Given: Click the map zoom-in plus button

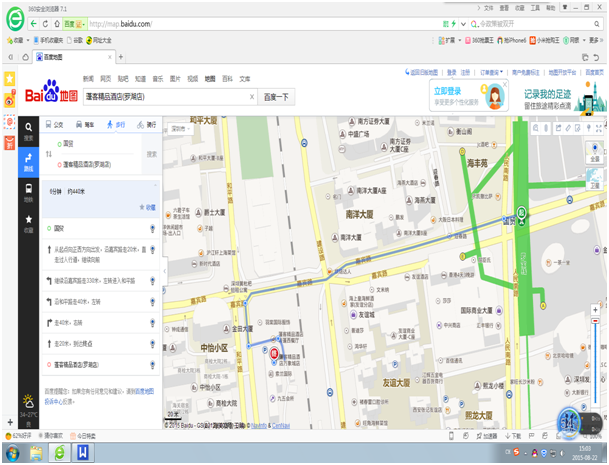Looking at the screenshot, I should [x=595, y=310].
